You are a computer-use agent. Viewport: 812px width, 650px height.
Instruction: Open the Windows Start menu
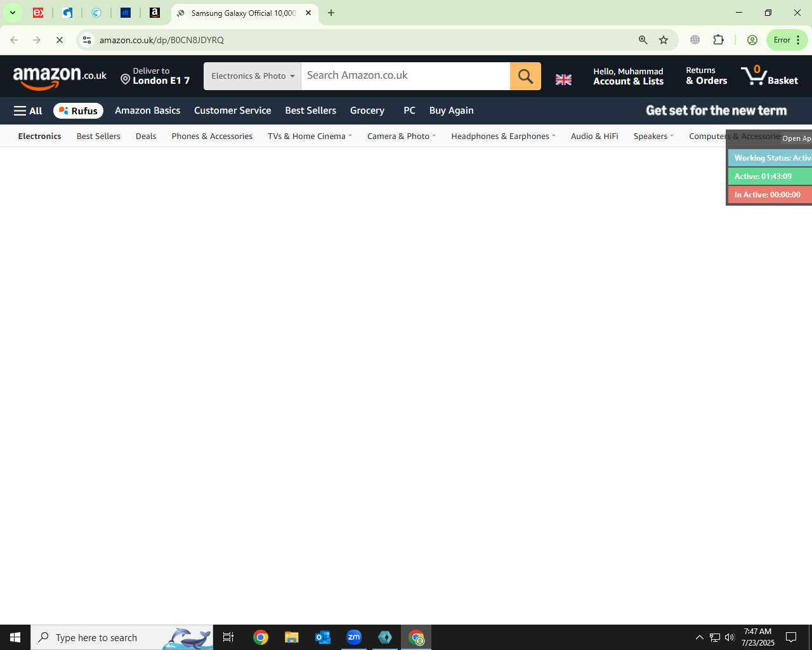coord(15,637)
